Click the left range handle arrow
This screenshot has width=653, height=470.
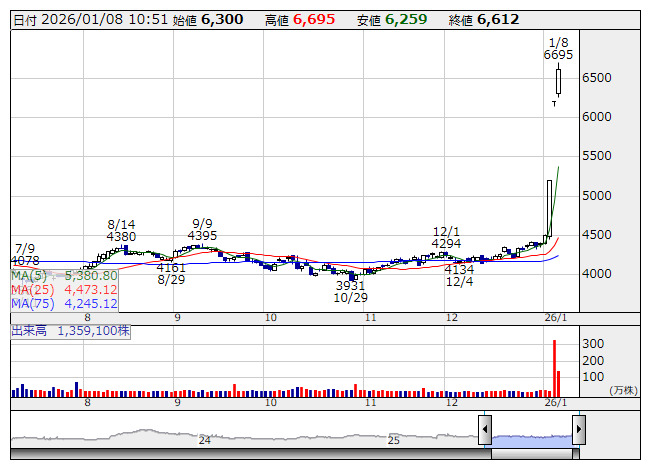click(x=485, y=431)
